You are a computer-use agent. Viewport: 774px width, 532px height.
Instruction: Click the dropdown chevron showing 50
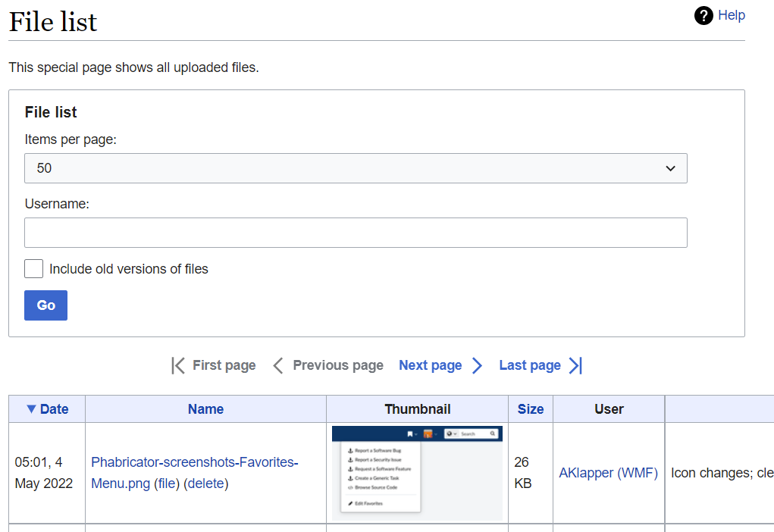point(670,168)
